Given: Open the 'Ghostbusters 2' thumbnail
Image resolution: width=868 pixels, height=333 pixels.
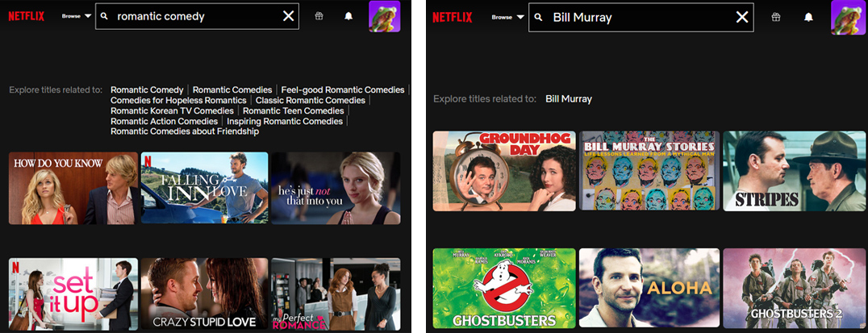Looking at the screenshot, I should click(795, 288).
